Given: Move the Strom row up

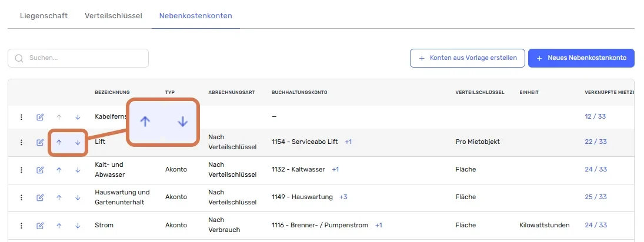Looking at the screenshot, I should (59, 226).
